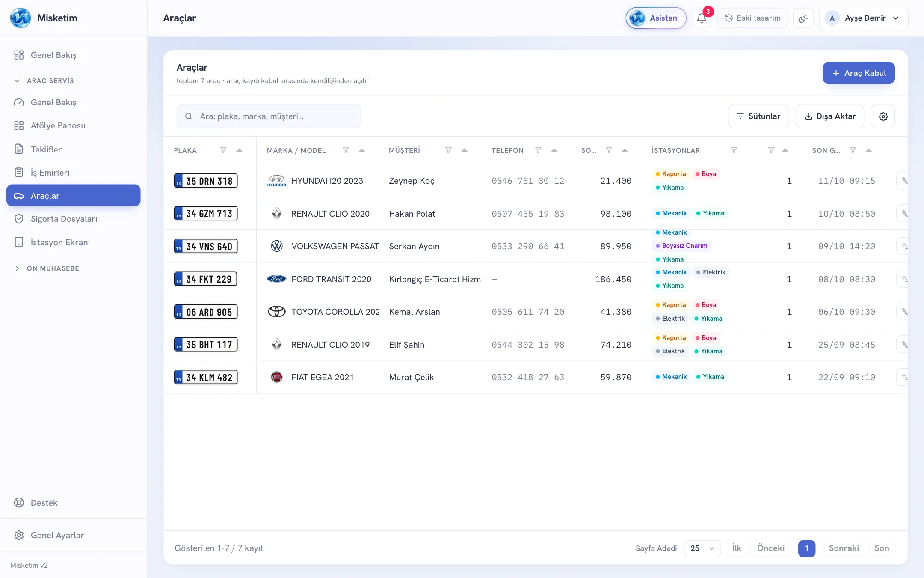924x578 pixels.
Task: Switch to Eski tasarım
Action: [752, 18]
